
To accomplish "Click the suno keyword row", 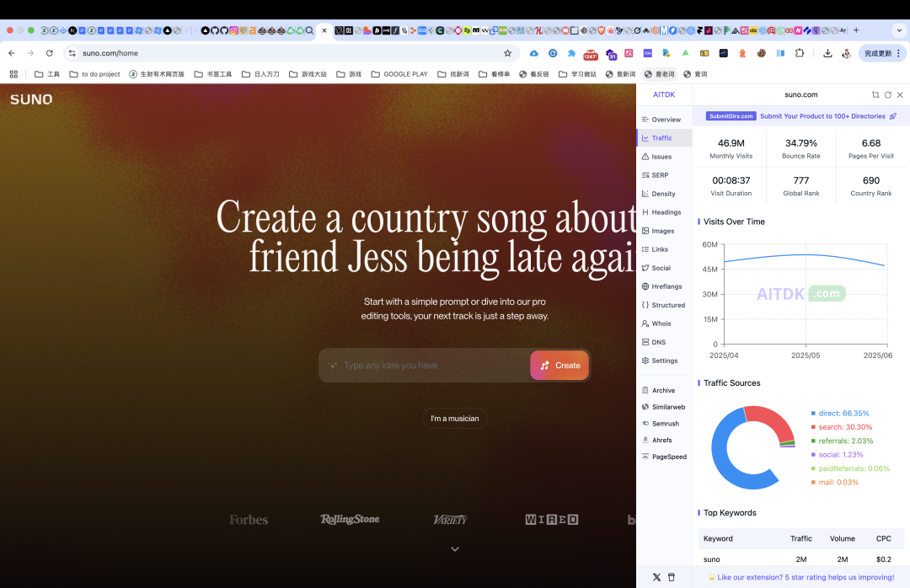I will click(x=801, y=559).
